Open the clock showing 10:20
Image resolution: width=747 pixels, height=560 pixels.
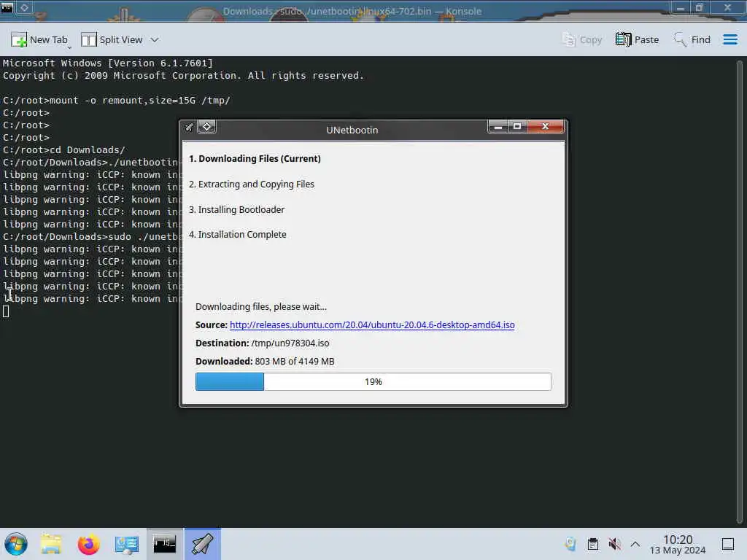tap(678, 544)
